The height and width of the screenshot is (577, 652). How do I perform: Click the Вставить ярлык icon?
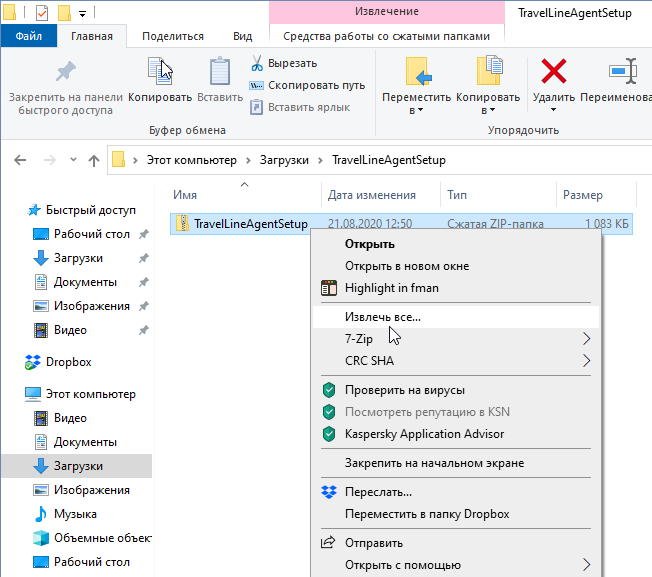click(x=256, y=107)
